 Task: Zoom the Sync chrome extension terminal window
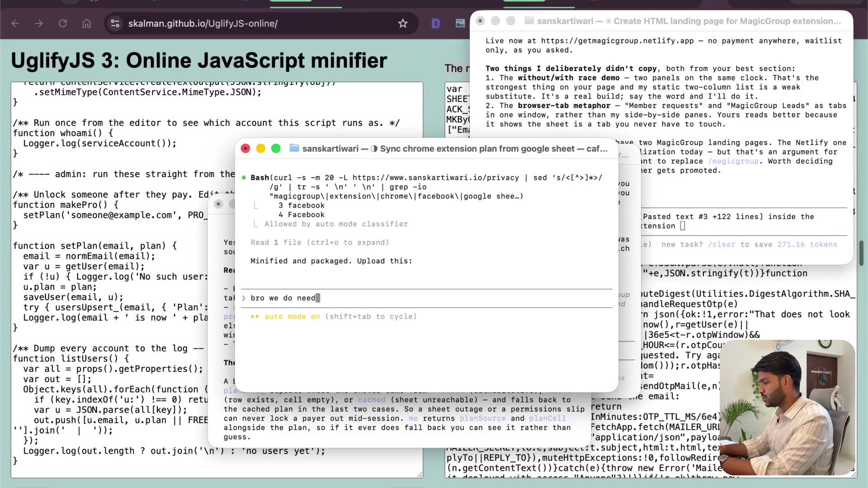[276, 149]
